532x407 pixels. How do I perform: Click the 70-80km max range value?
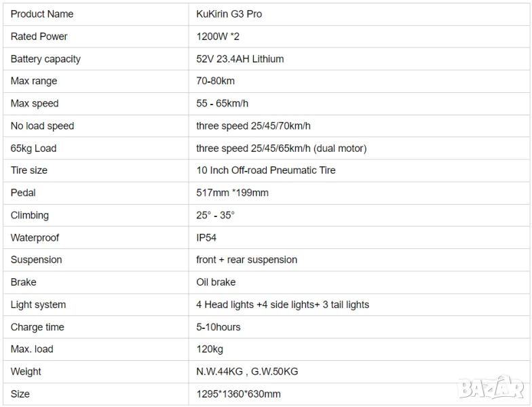tap(216, 81)
